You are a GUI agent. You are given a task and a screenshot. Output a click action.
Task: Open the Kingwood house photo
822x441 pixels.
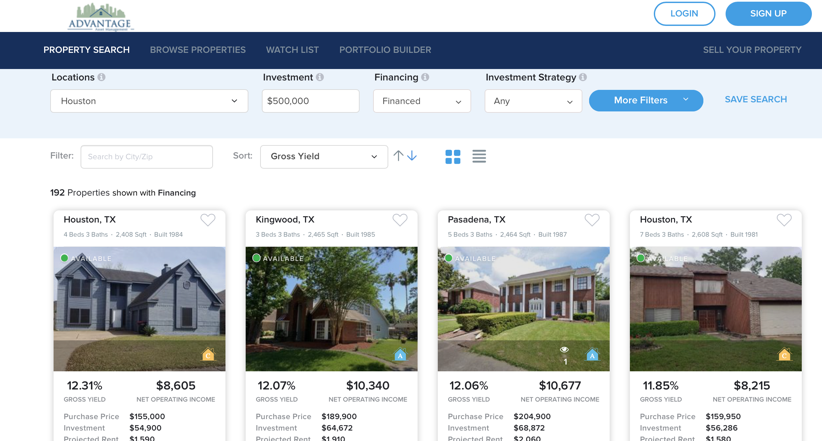pyautogui.click(x=331, y=309)
